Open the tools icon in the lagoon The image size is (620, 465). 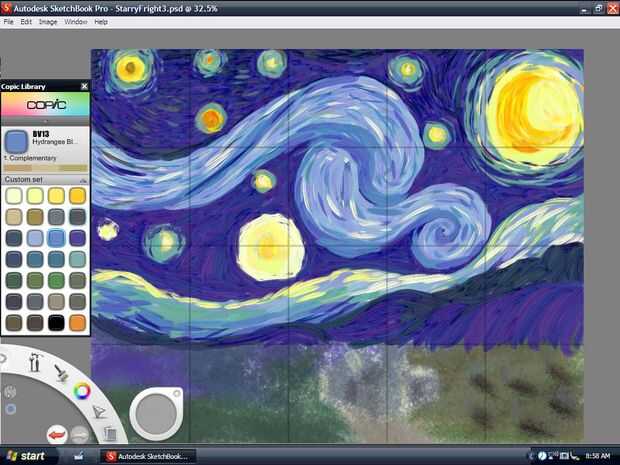click(35, 362)
